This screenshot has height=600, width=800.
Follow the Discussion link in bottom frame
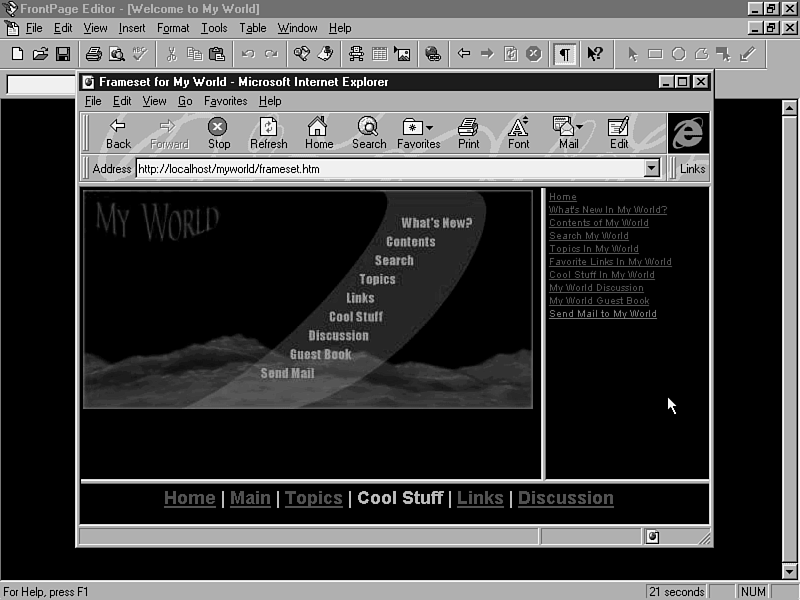tap(565, 498)
